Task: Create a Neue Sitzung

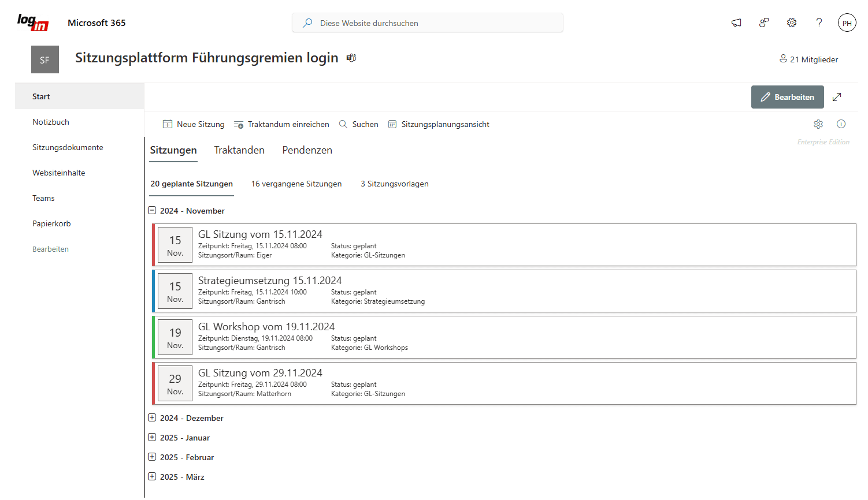Action: [x=194, y=124]
